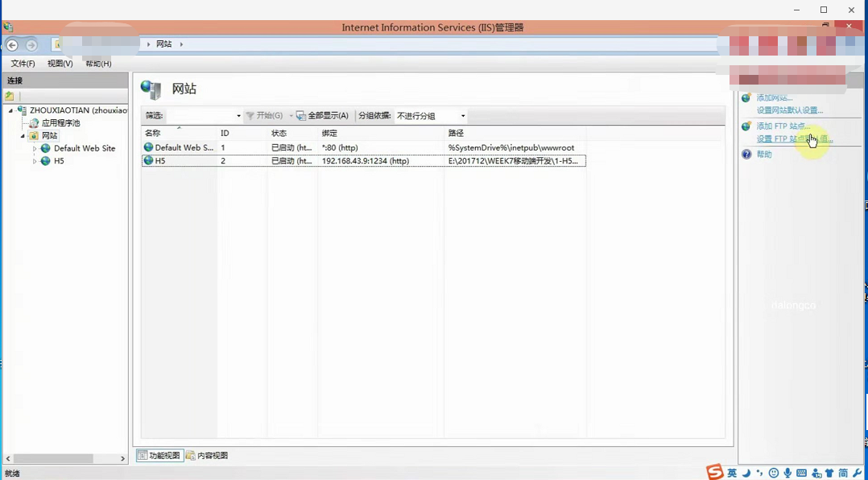Click the 添加 FTP 站点 globe icon

point(746,126)
